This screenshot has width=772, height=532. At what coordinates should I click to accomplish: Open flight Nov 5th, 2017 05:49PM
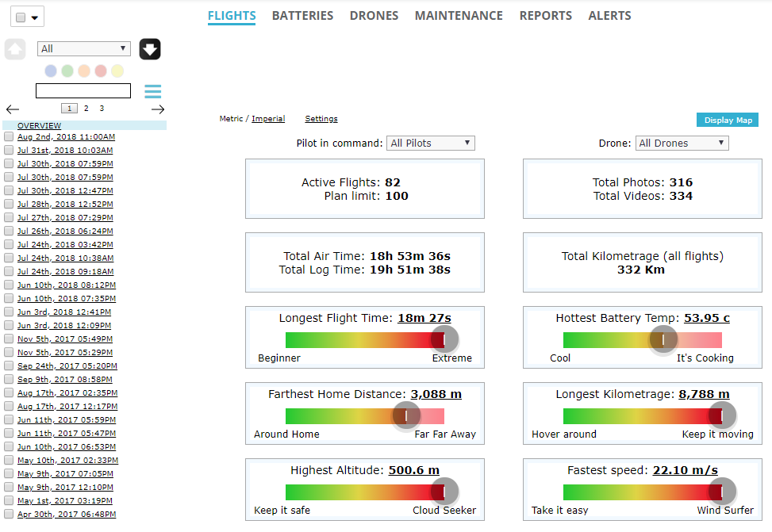point(65,339)
